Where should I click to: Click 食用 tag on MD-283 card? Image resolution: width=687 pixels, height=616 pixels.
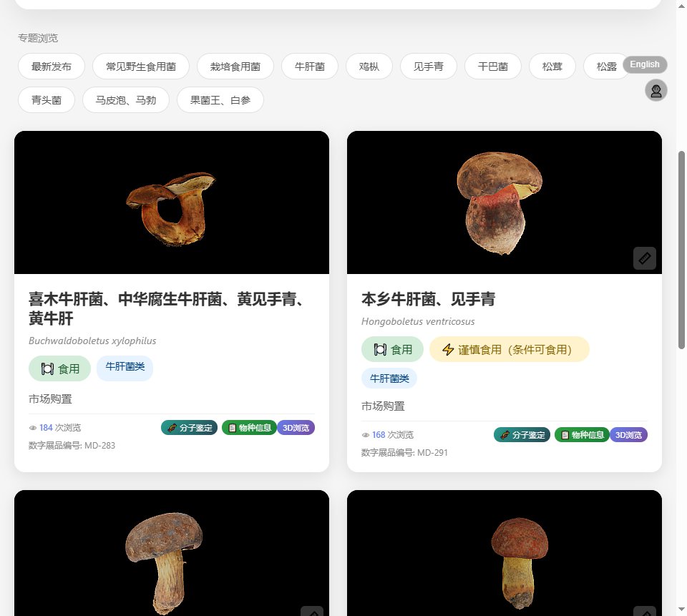point(59,368)
